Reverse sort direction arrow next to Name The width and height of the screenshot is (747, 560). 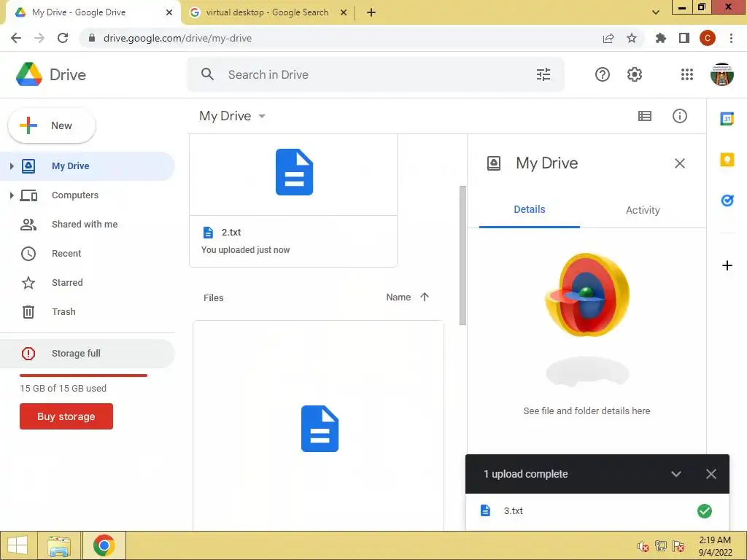(x=425, y=297)
